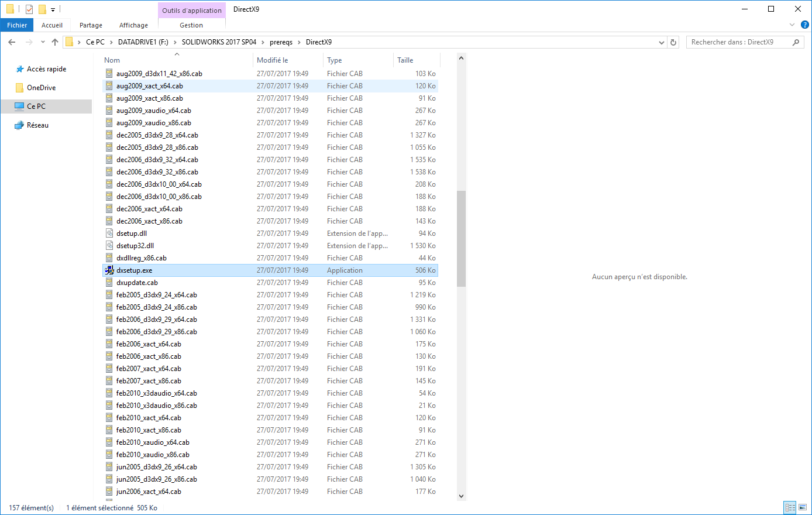Go up one folder level arrow
Image resolution: width=812 pixels, height=515 pixels.
(x=55, y=42)
